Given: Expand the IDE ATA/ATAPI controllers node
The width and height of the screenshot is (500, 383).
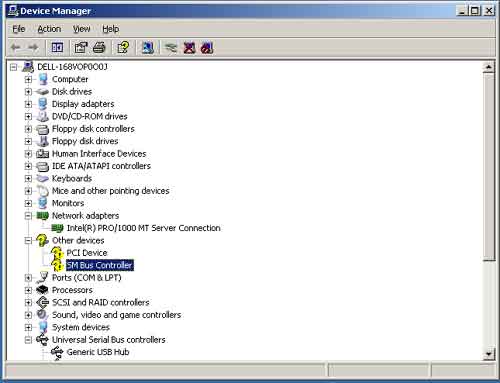Looking at the screenshot, I should click(x=28, y=166).
